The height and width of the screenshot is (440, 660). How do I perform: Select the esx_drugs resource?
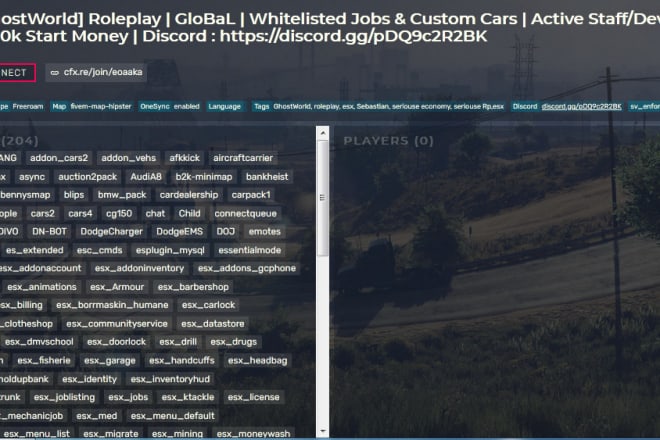[234, 342]
